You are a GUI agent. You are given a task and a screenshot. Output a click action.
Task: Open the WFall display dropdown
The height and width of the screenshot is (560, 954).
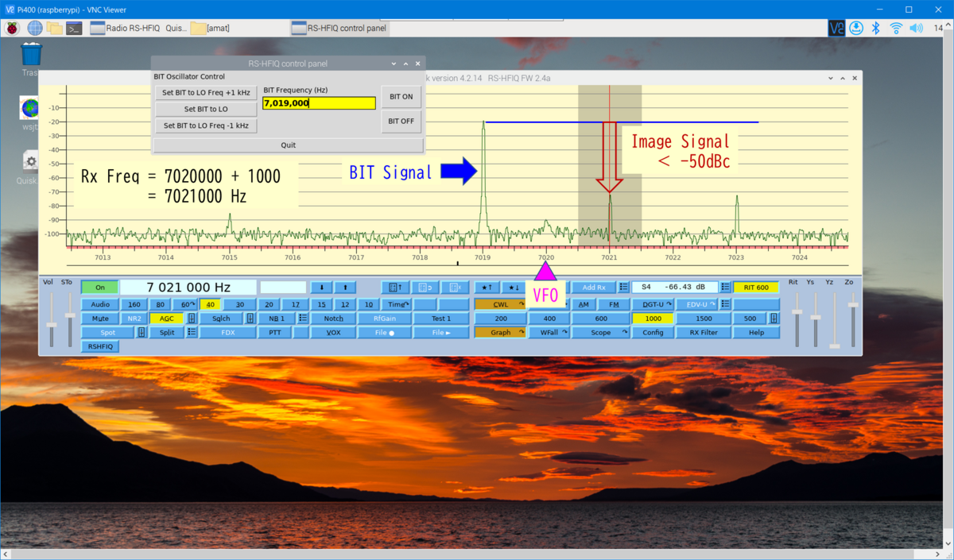click(549, 333)
